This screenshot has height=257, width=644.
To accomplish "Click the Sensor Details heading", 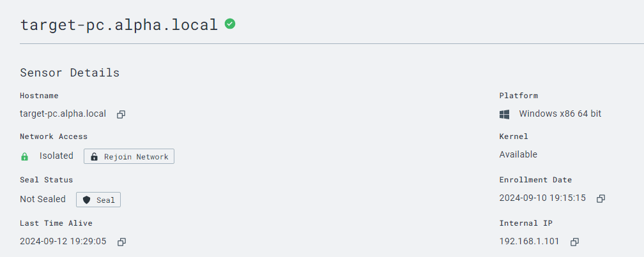I will pos(70,73).
